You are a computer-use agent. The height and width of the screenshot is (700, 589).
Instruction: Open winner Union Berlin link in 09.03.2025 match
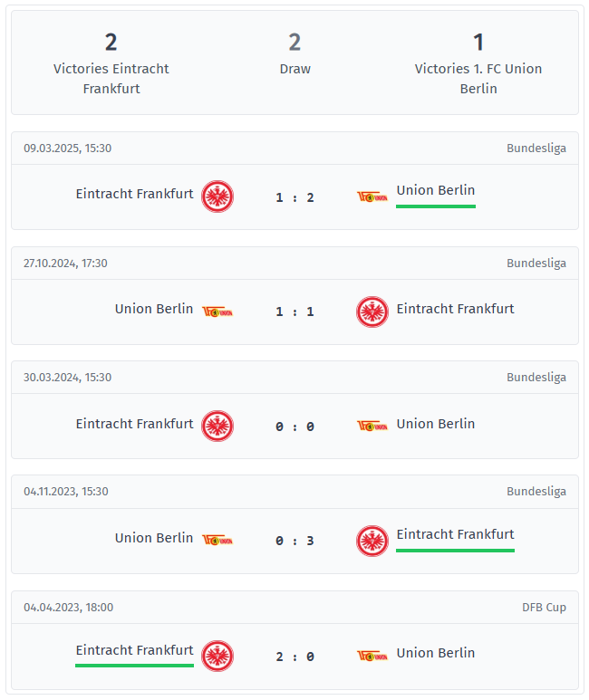click(436, 191)
